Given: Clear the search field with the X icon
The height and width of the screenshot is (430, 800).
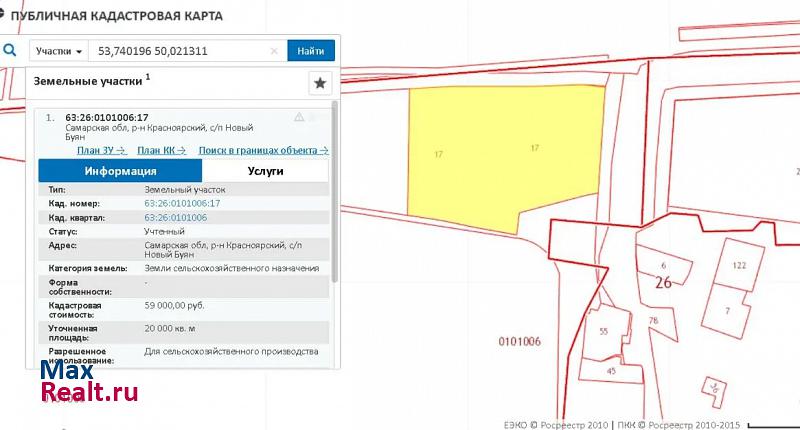Looking at the screenshot, I should click(275, 50).
